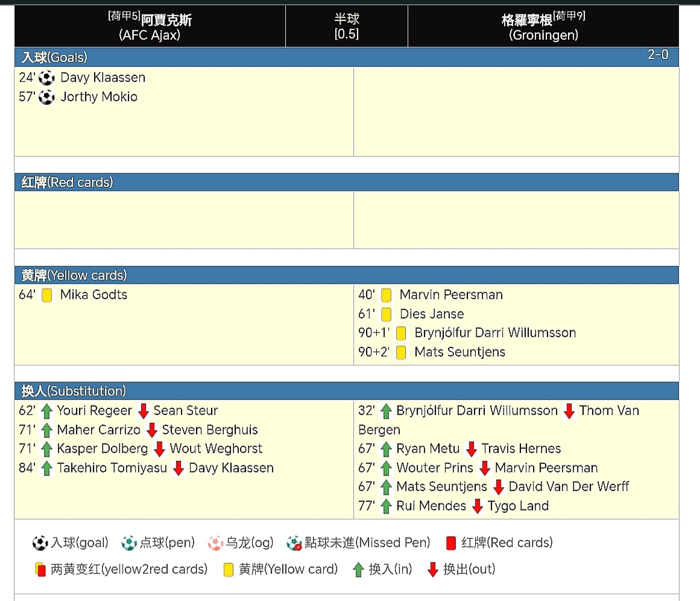Click the 90+2' yellow card icon for Mats Seuntjens
Screen dimensions: 700x601
[x=402, y=352]
